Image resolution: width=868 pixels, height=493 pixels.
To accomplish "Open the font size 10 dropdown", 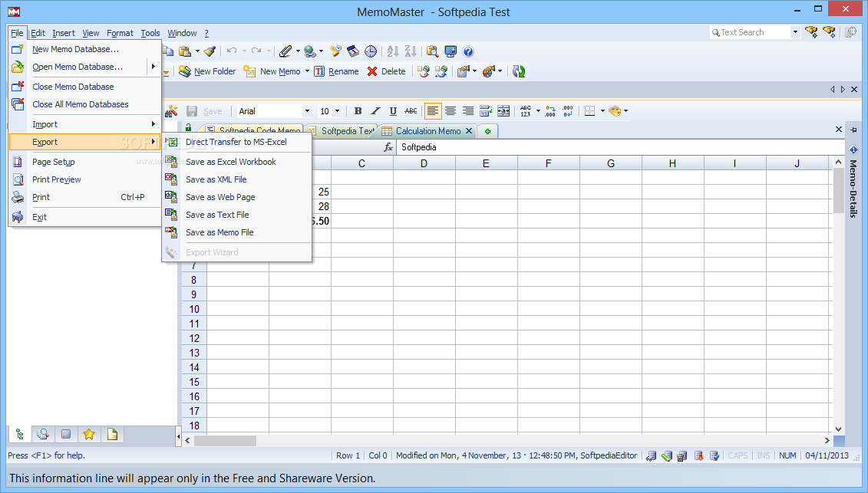I will (337, 111).
